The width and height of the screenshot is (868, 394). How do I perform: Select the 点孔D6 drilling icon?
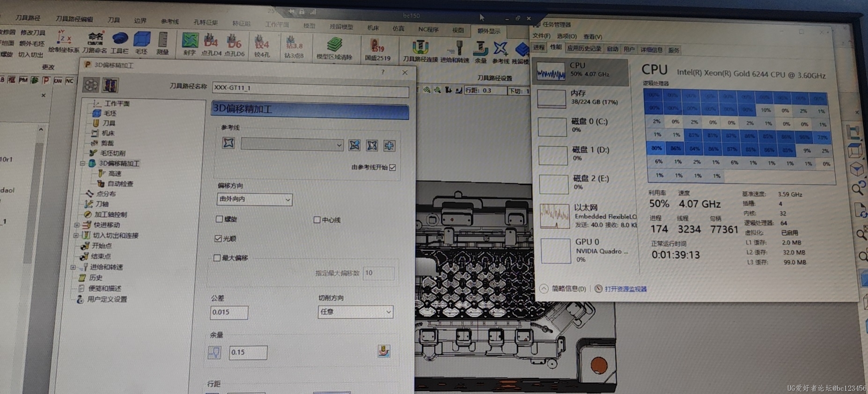pyautogui.click(x=234, y=41)
